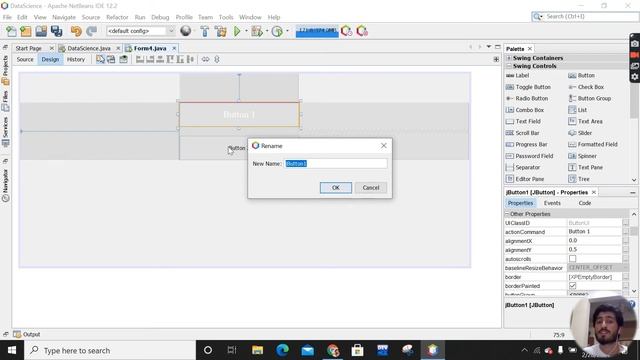
Task: Toggle the autoscrolls property checkbox
Action: [x=573, y=259]
